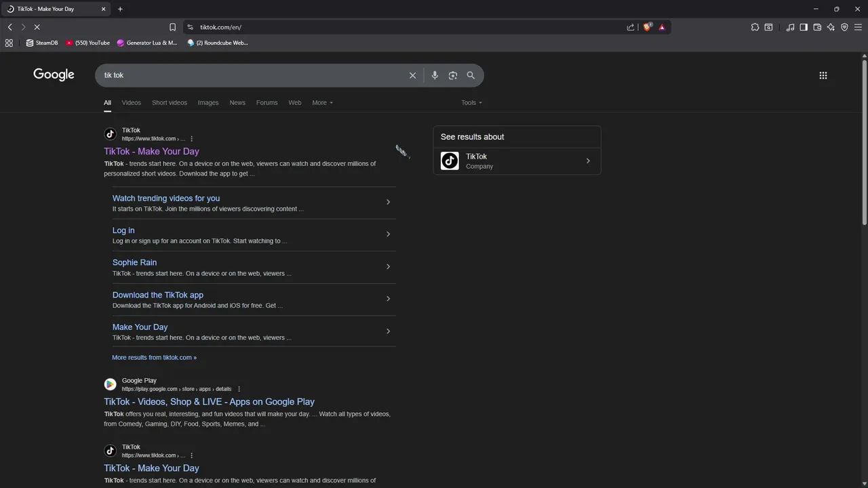Toggle the browser sidebar panel
This screenshot has height=488, width=868.
click(804, 27)
